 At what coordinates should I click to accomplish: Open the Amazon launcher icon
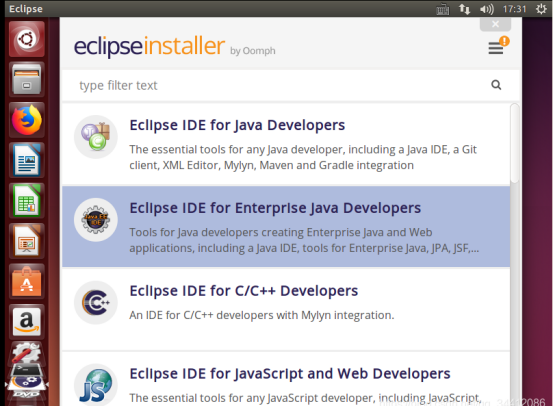click(x=27, y=322)
